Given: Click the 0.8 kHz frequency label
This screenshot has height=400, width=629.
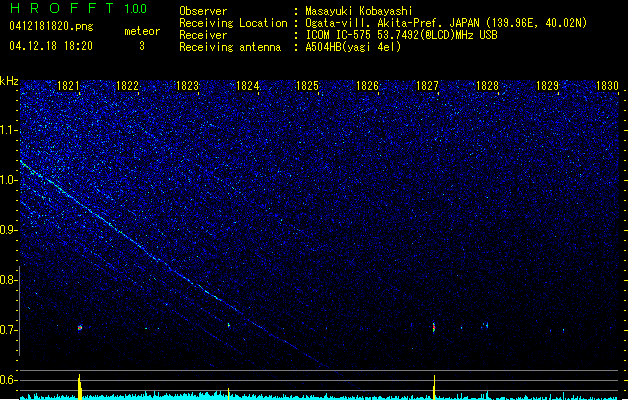Looking at the screenshot, I should pyautogui.click(x=9, y=280).
